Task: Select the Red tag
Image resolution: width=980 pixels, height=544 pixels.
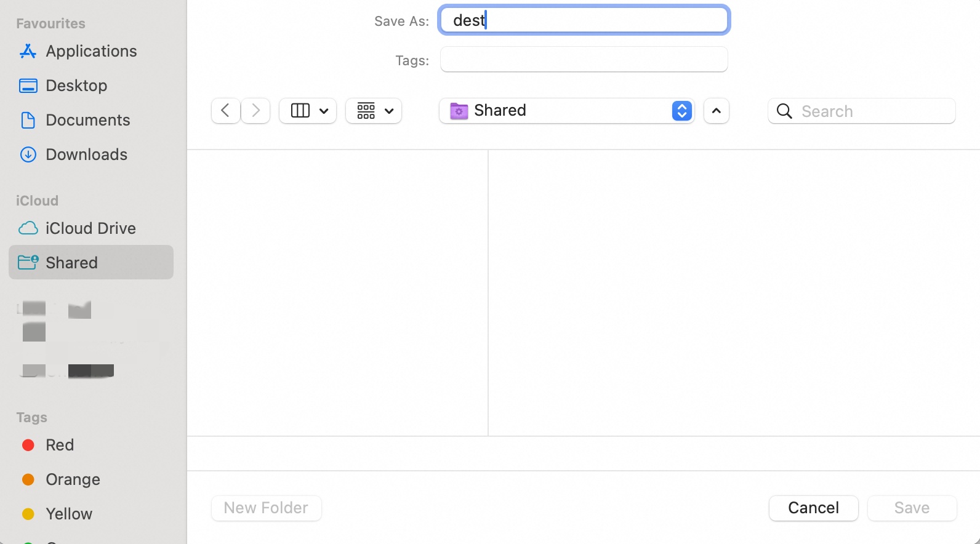Action: pos(59,445)
